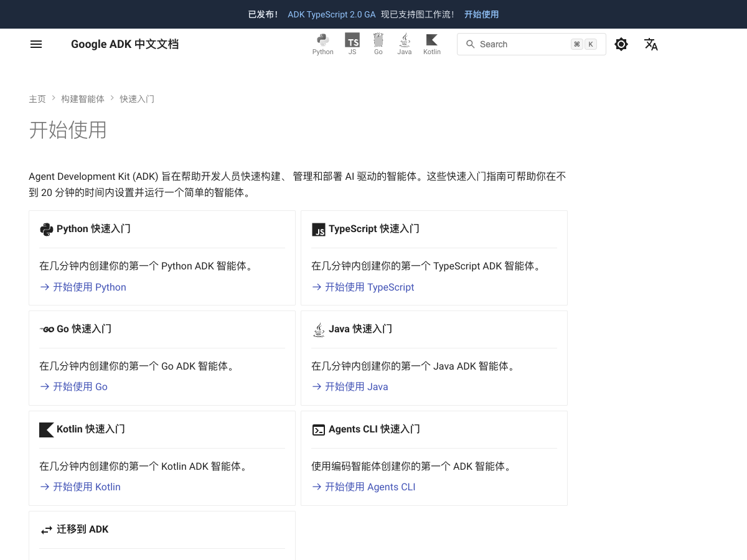Image resolution: width=747 pixels, height=560 pixels.
Task: Click the 开始使用 page title
Action: click(68, 130)
